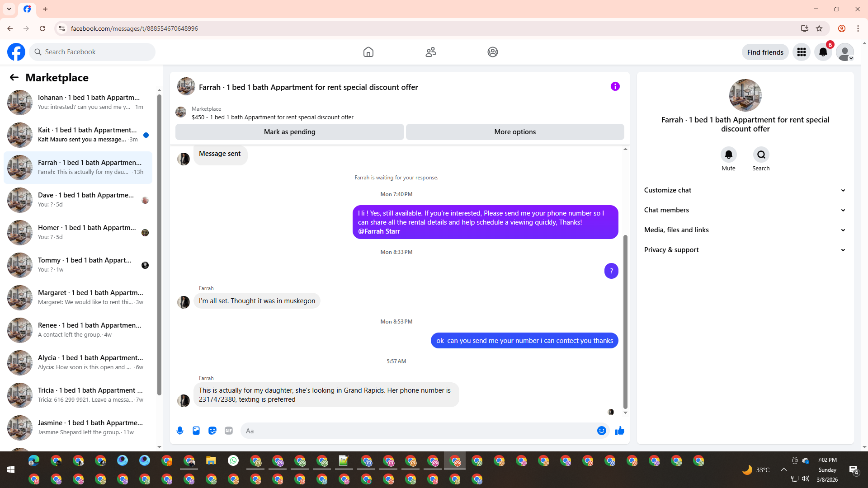
Task: Open conversation information purple icon
Action: coord(615,86)
